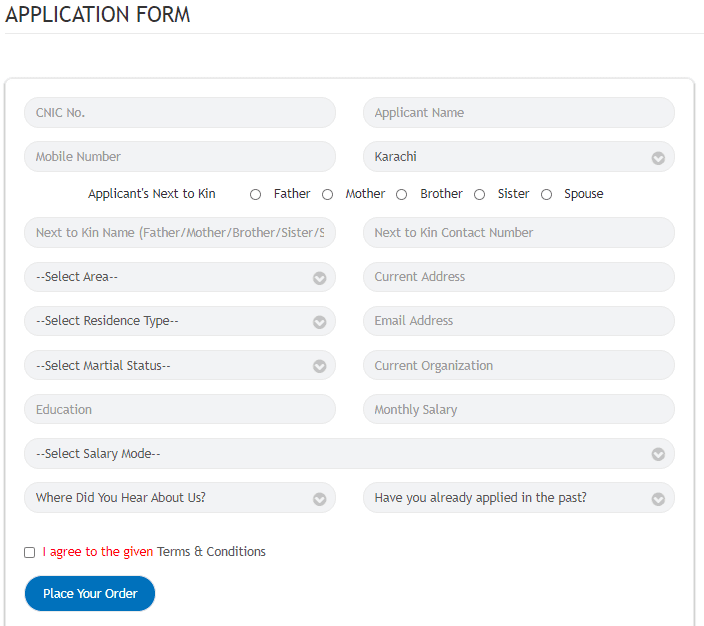Expand the Select Martial Status dropdown

[180, 366]
